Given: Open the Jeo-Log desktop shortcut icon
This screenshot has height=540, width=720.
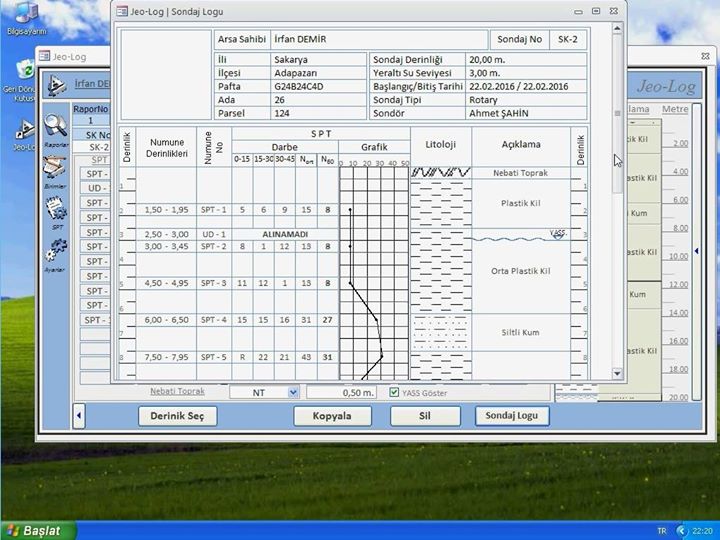Looking at the screenshot, I should point(25,129).
